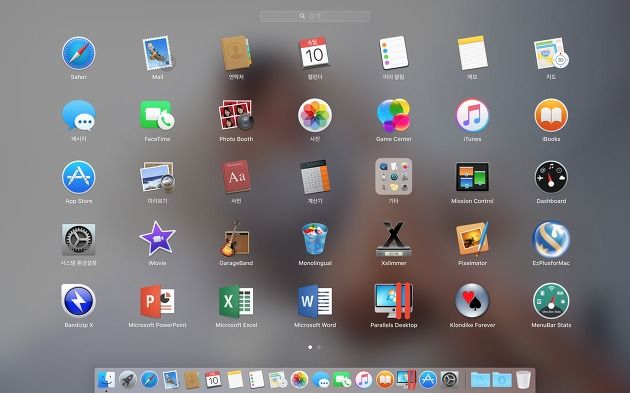Open System Preferences from the Dock
Screen dimensions: 630x393
[x=450, y=379]
